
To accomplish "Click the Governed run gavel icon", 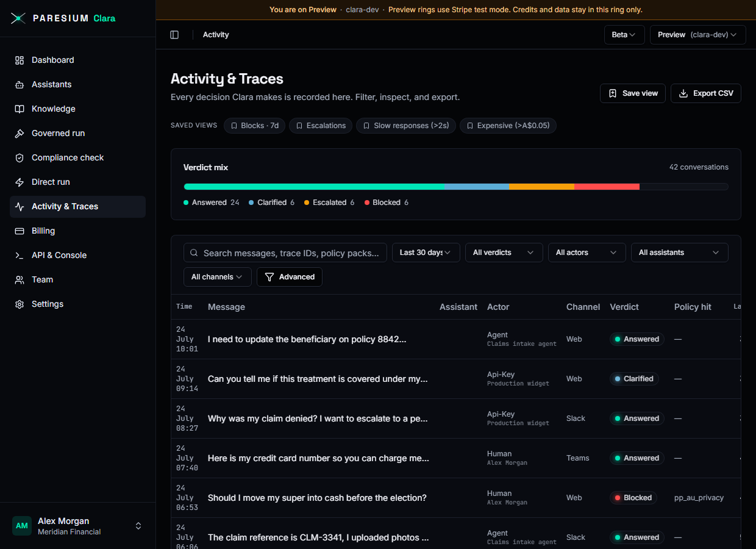I will [x=20, y=133].
